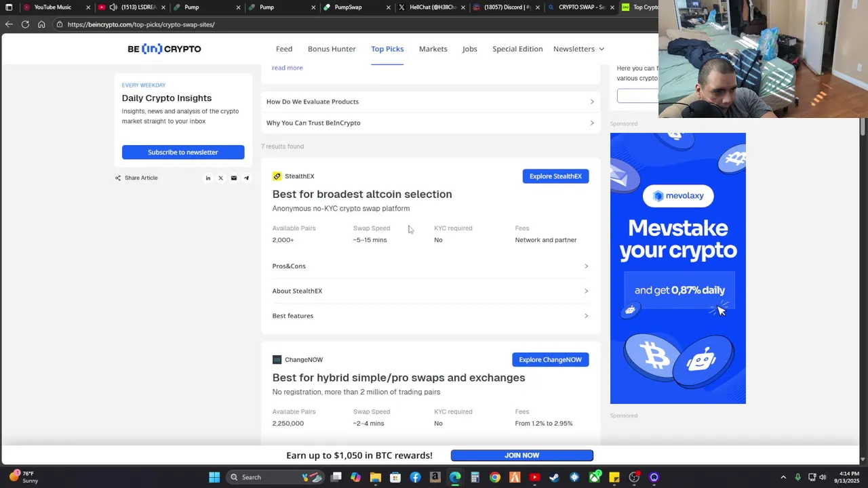The width and height of the screenshot is (868, 488).
Task: Open browser home page icon
Action: click(41, 24)
